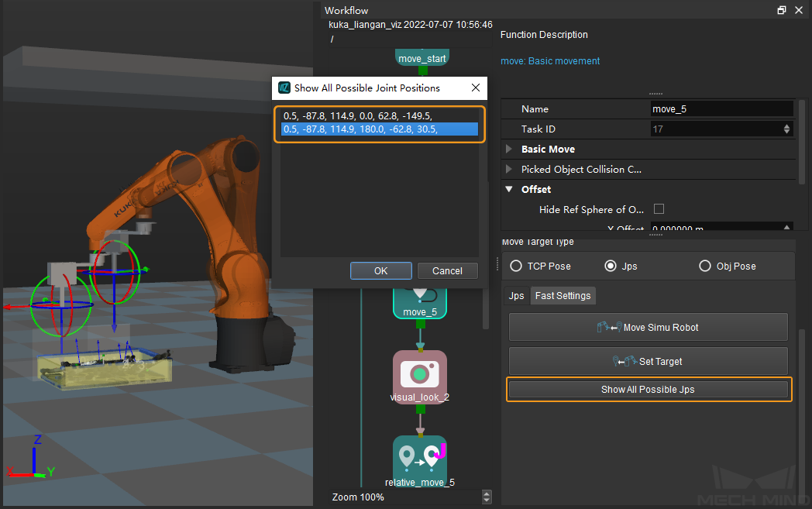Float the Workflow panel with restore icon
812x509 pixels.
[782, 10]
